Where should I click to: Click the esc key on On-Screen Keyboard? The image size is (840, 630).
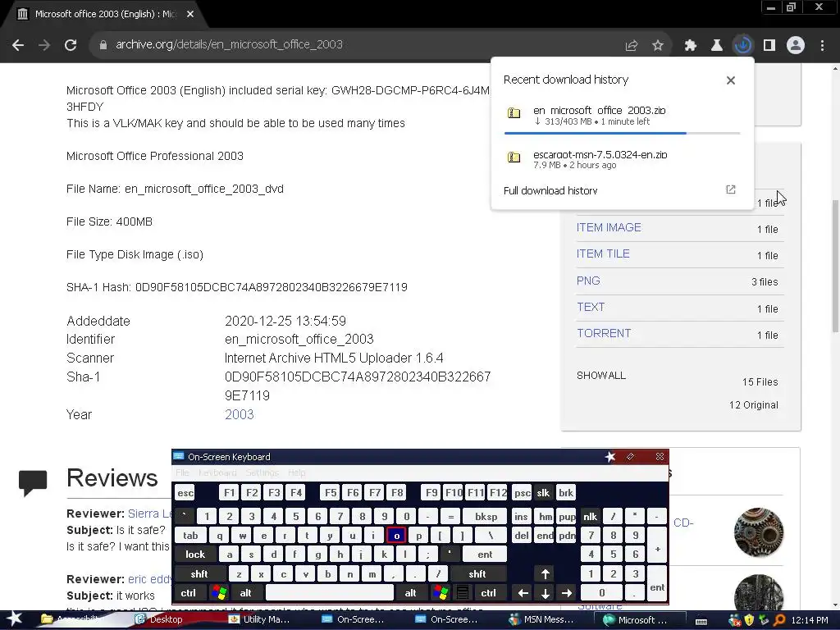pos(185,493)
